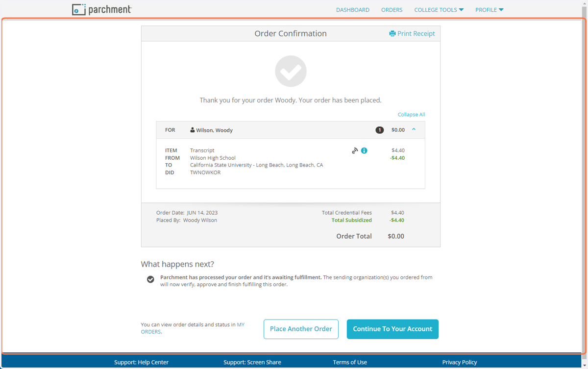Image resolution: width=588 pixels, height=369 pixels.
Task: Open the Terms of Use footer link
Action: click(x=350, y=362)
